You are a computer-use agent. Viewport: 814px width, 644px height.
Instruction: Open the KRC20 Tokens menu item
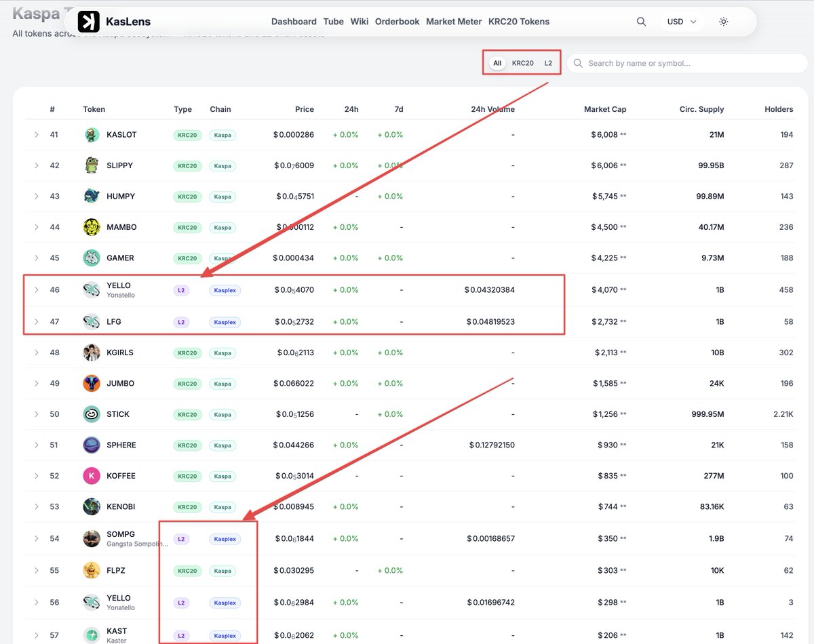coord(519,22)
